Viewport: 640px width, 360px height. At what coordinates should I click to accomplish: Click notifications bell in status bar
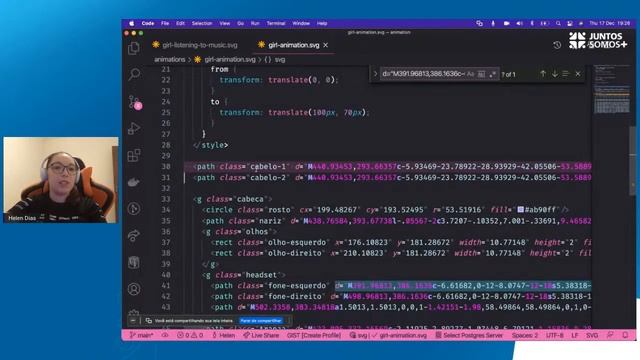[625, 335]
